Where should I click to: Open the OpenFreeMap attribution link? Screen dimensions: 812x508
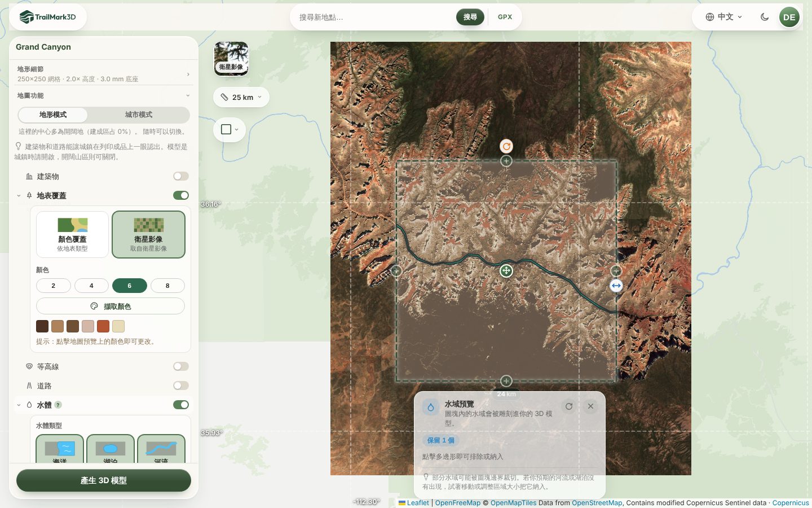(458, 502)
